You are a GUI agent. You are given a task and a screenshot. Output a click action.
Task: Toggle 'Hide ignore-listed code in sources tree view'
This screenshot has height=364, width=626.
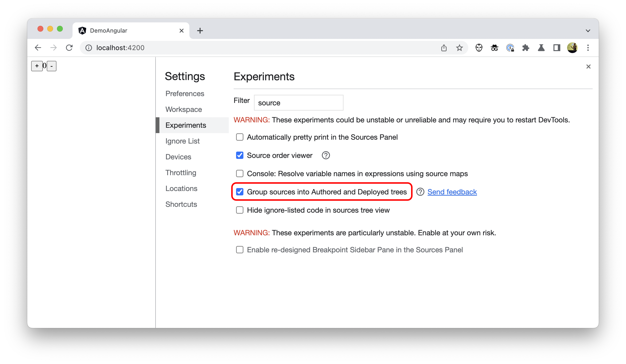239,210
